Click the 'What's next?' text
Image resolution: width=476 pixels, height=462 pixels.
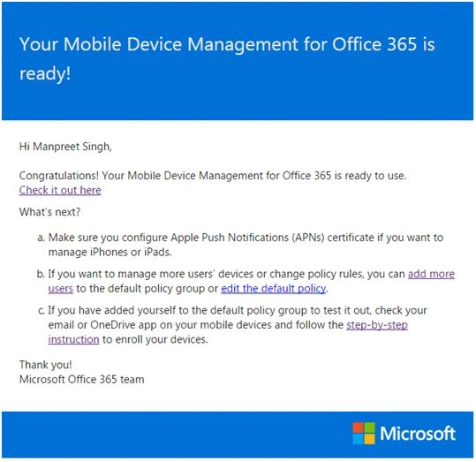49,212
